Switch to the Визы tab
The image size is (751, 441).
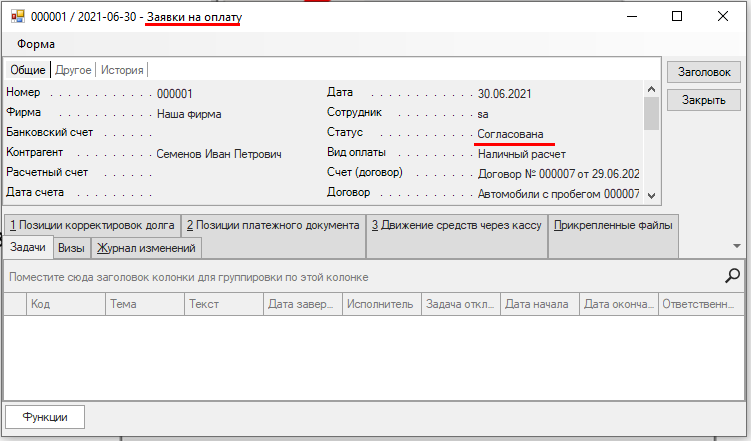pyautogui.click(x=71, y=247)
